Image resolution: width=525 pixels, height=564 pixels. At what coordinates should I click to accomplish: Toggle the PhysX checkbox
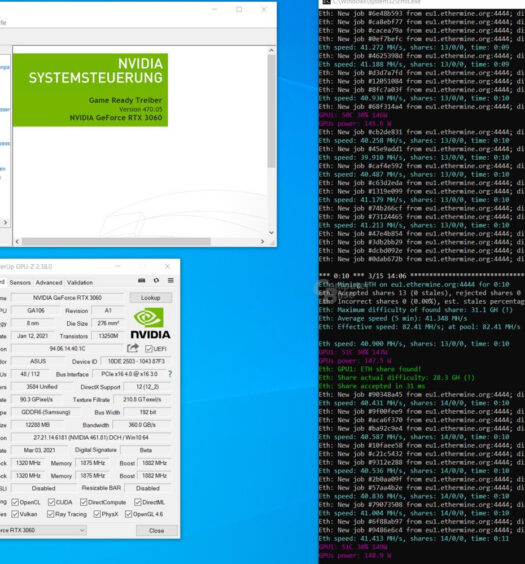(x=97, y=514)
